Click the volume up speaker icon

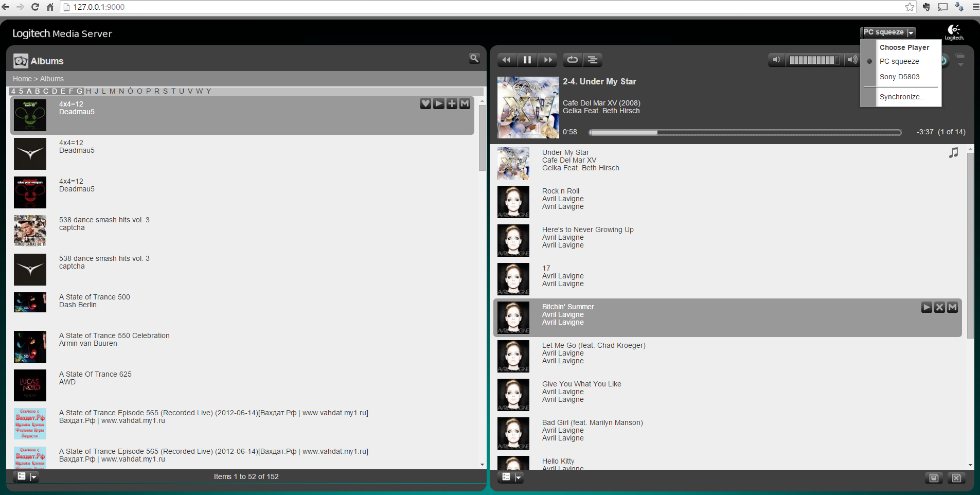coord(852,60)
